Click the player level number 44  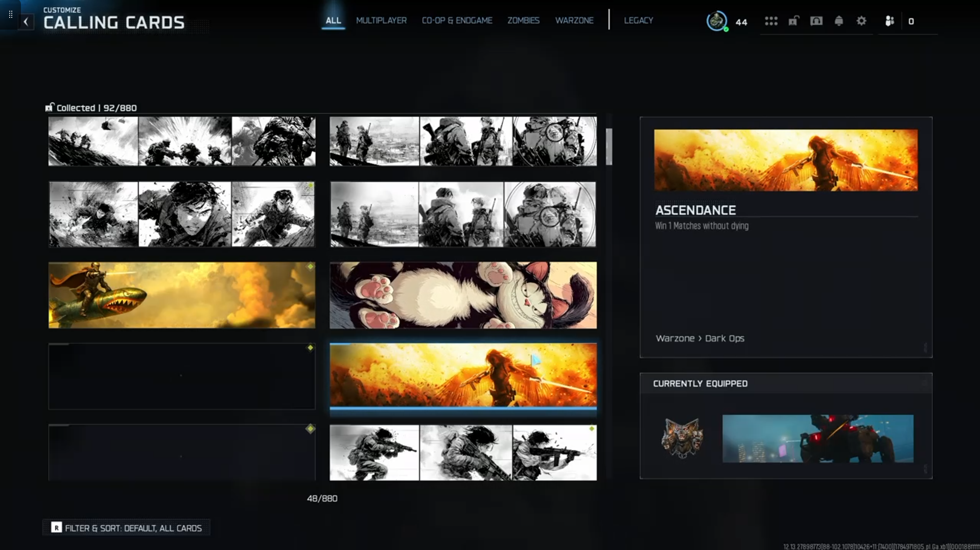pyautogui.click(x=741, y=21)
